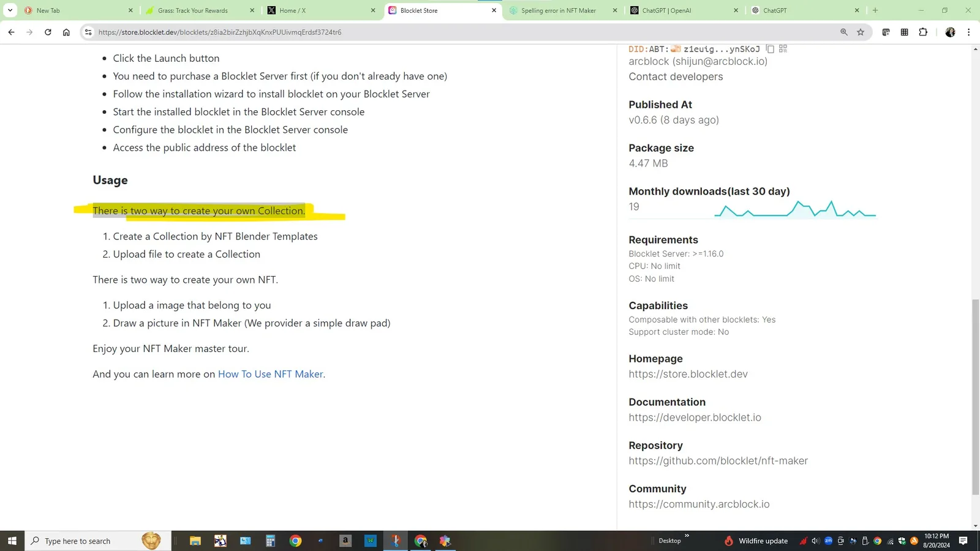The height and width of the screenshot is (551, 980).
Task: Open the Windows notification center
Action: click(x=963, y=541)
